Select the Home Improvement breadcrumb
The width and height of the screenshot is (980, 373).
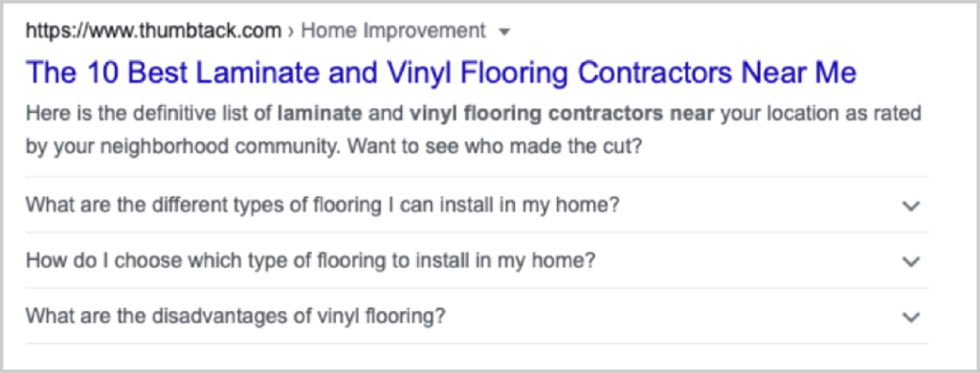coord(393,31)
